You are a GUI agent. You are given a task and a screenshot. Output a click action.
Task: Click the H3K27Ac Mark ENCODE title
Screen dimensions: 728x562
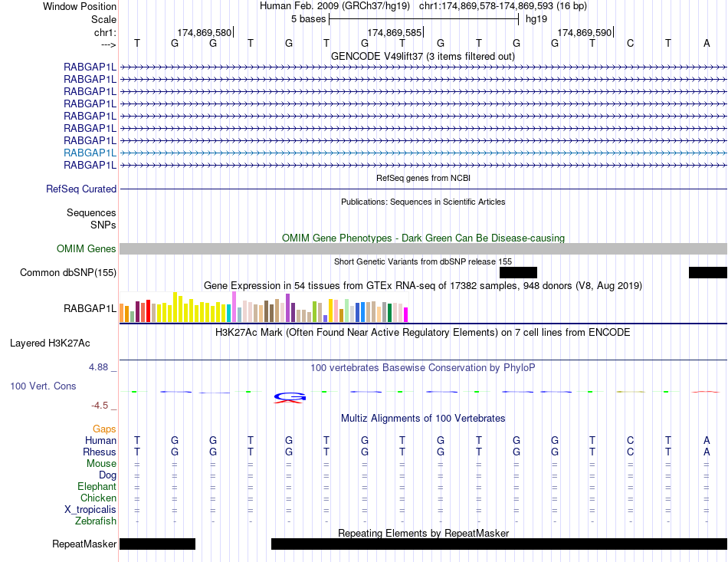click(x=423, y=333)
